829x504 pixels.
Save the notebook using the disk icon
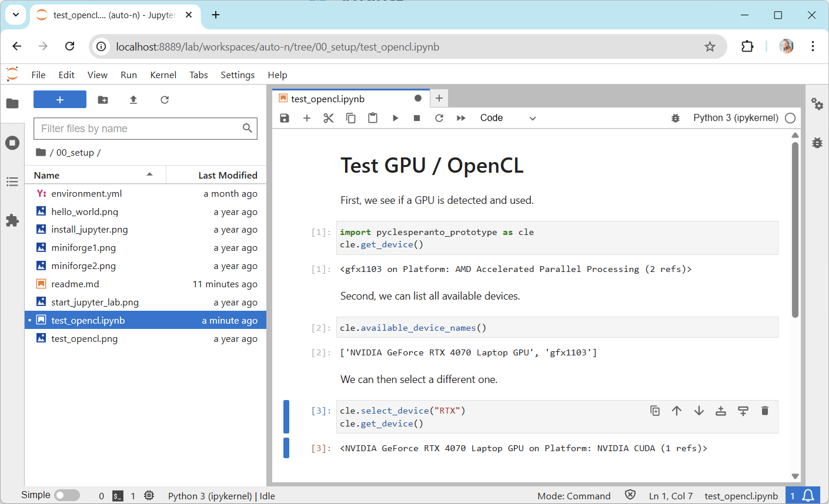coord(285,118)
